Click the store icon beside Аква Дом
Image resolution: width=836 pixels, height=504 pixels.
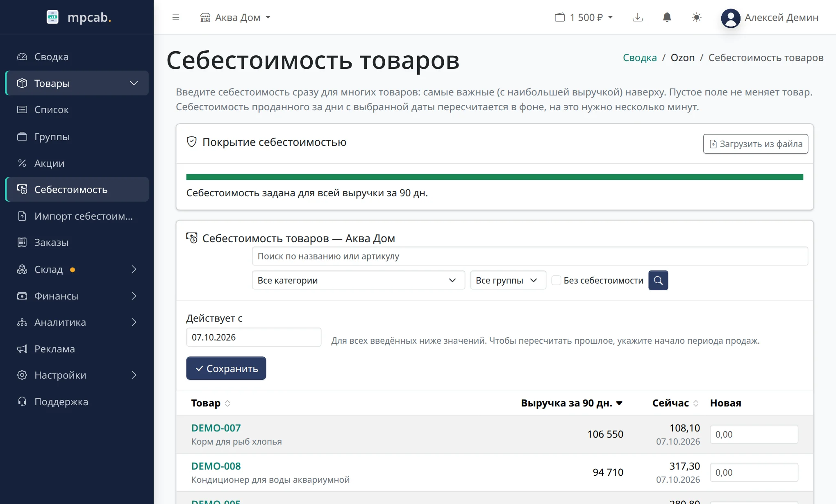205,17
